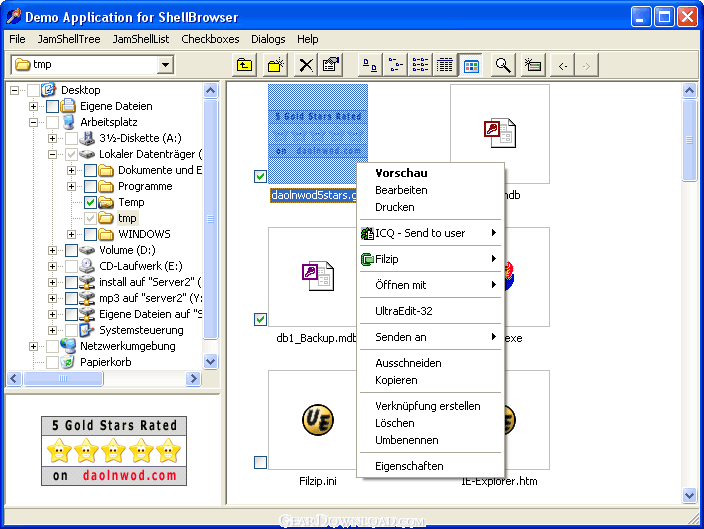Choose Eigenschaften from the context menu
This screenshot has width=704, height=529.
click(x=409, y=466)
